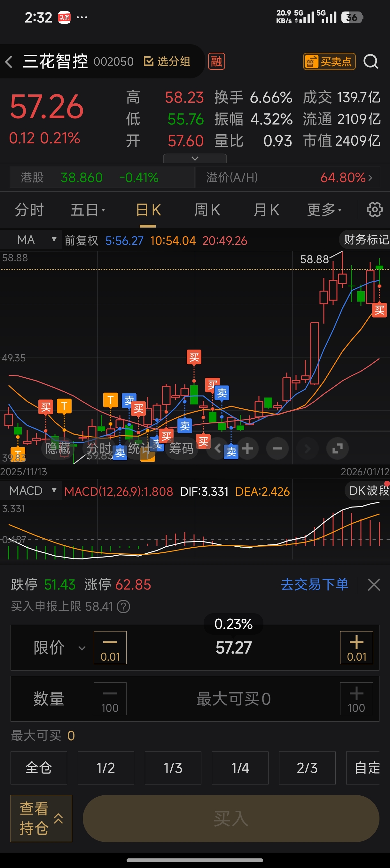390x868 pixels.
Task: Open the 选分组 group selector
Action: tap(167, 61)
